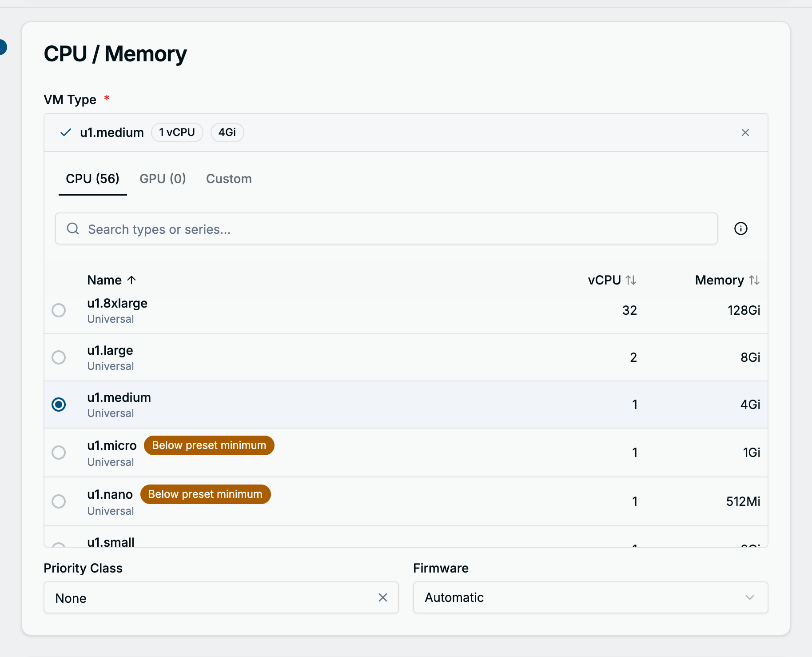
Task: Switch to the Custom tab
Action: click(x=229, y=179)
